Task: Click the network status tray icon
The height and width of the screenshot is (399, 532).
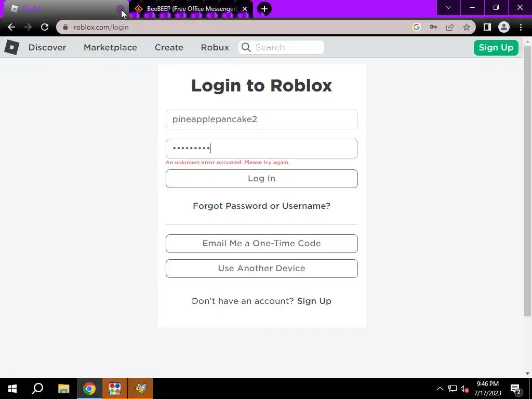Action: point(453,389)
